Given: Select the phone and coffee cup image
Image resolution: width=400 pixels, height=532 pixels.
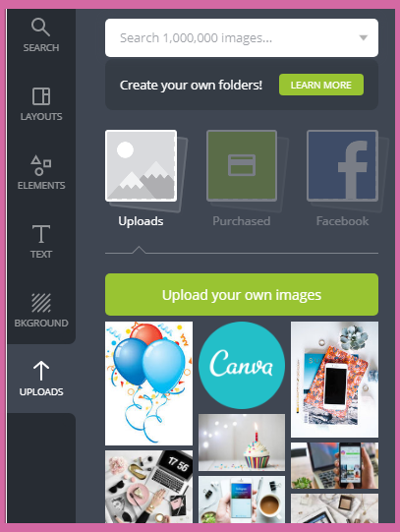Looking at the screenshot, I should coord(242,500).
